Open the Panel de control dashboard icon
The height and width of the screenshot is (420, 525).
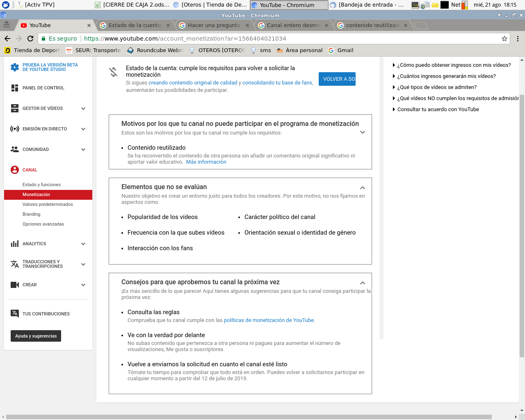click(15, 88)
